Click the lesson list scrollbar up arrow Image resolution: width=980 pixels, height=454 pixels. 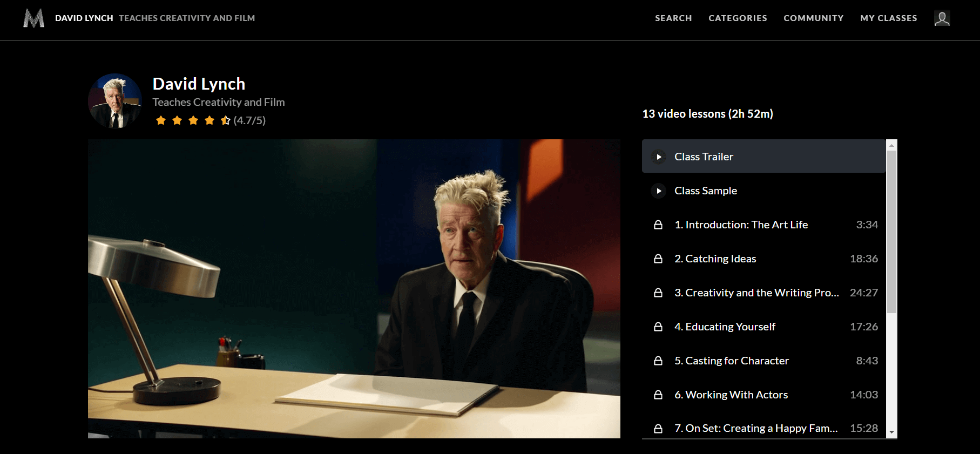coord(892,145)
